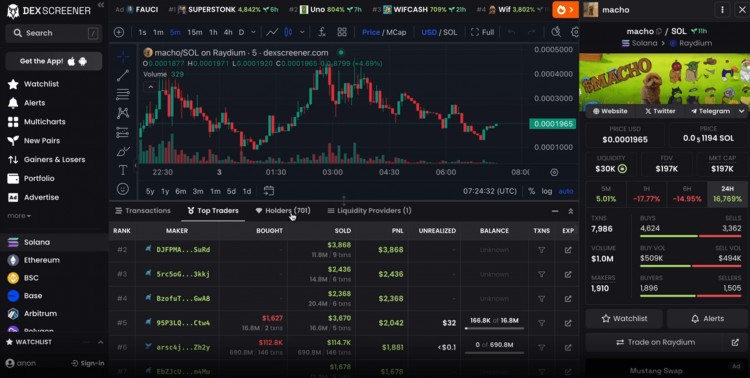Open the three-dot options for macho
Viewport: 750px width, 378px height.
[x=722, y=10]
